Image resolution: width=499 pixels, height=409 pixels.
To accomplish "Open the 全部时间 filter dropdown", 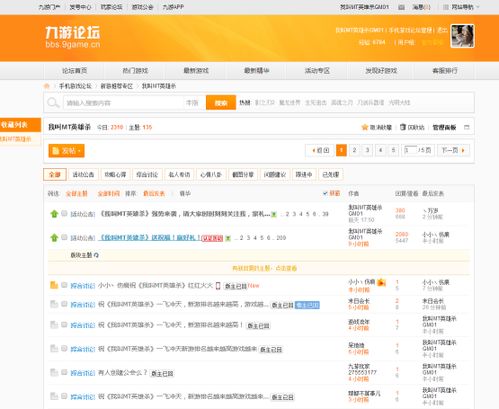I will click(108, 193).
